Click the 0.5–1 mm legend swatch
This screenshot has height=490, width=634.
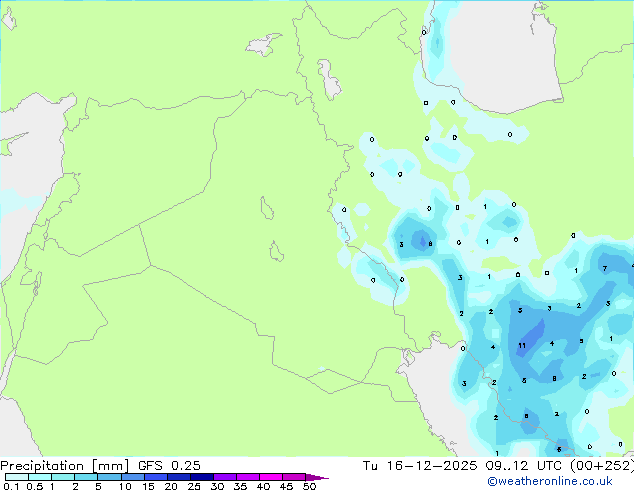[40, 477]
